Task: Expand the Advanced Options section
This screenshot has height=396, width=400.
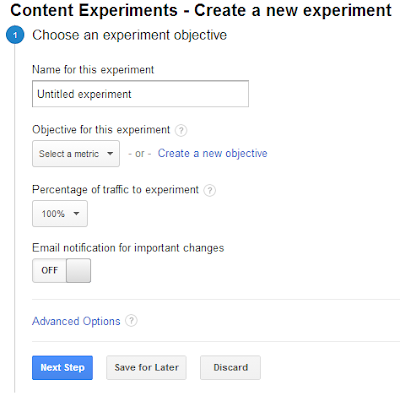Action: pyautogui.click(x=76, y=321)
